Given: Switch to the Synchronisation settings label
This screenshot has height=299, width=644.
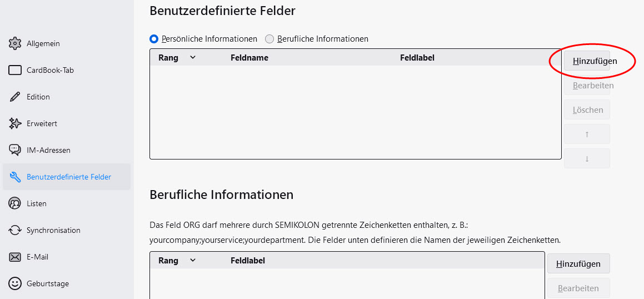Looking at the screenshot, I should pyautogui.click(x=53, y=230).
